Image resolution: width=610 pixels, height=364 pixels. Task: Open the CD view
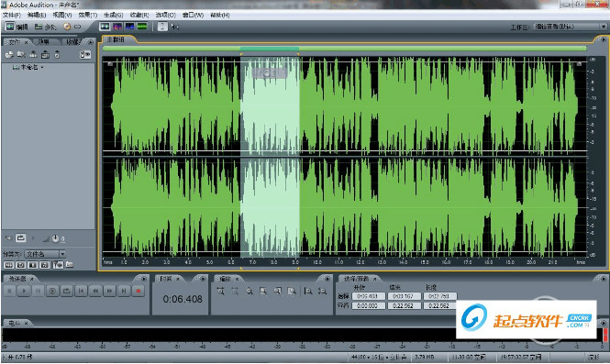tap(72, 27)
